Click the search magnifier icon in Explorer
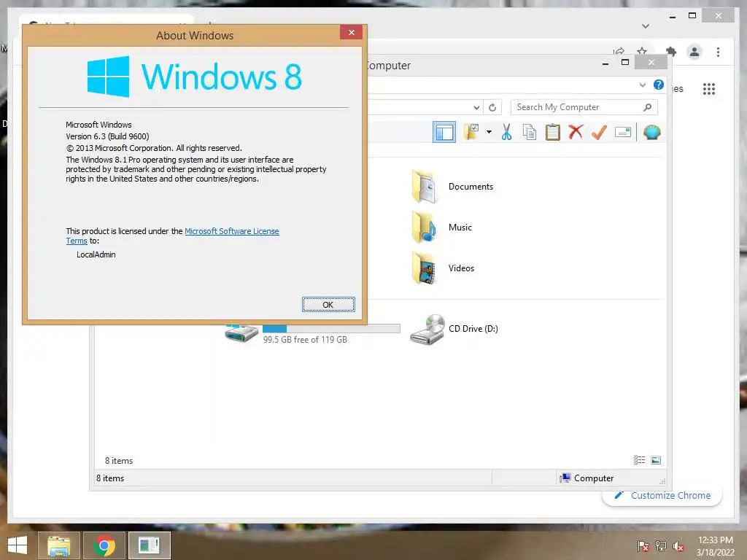This screenshot has width=747, height=560. 647,107
